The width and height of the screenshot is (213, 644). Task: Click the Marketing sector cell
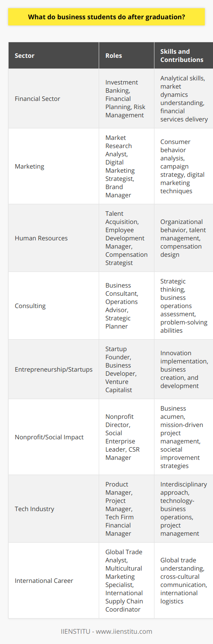pos(54,167)
